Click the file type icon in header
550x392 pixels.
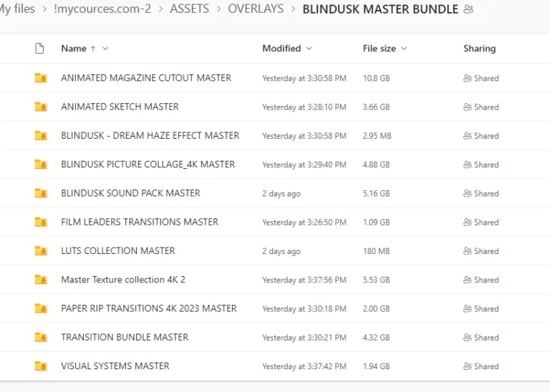click(x=40, y=49)
